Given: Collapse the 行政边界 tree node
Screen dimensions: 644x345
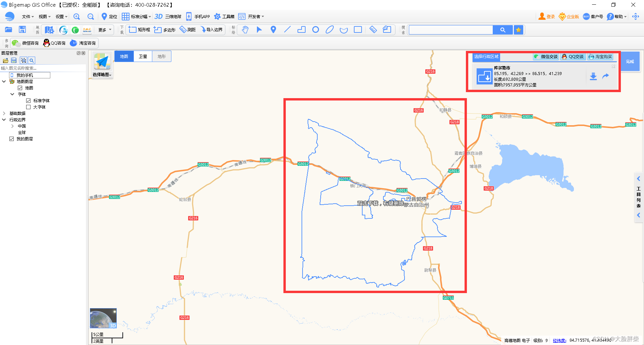Looking at the screenshot, I should pyautogui.click(x=4, y=120).
